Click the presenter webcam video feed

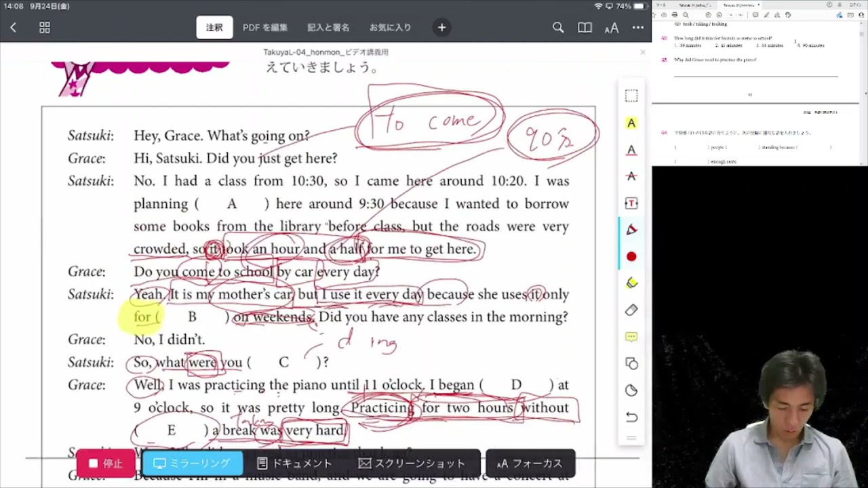click(759, 327)
